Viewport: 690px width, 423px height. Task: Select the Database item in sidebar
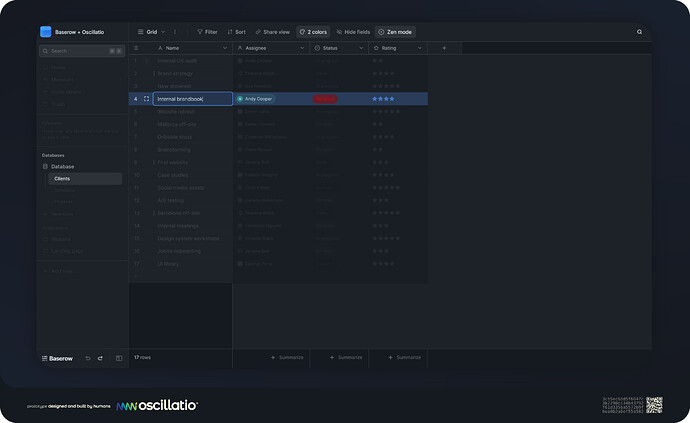[x=62, y=167]
